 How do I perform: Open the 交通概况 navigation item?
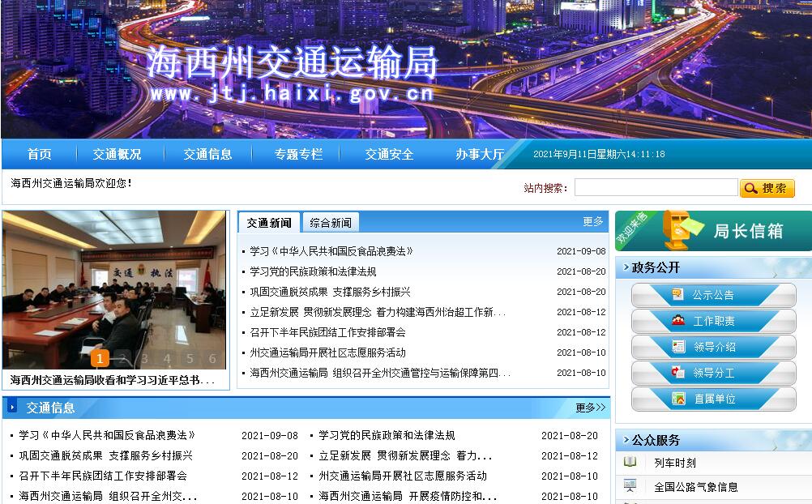117,154
